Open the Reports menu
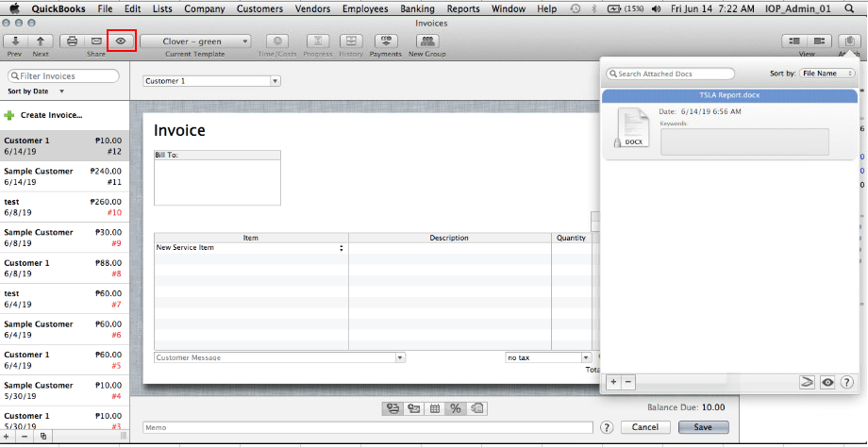Viewport: 868px width, 447px height. click(x=463, y=8)
